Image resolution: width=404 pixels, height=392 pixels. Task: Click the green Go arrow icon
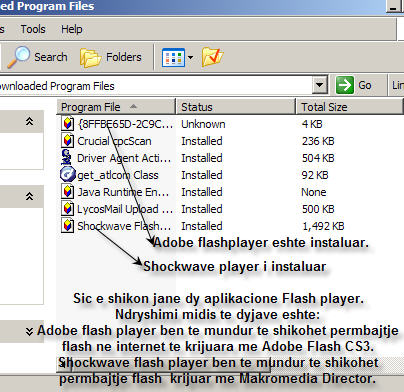[x=345, y=85]
